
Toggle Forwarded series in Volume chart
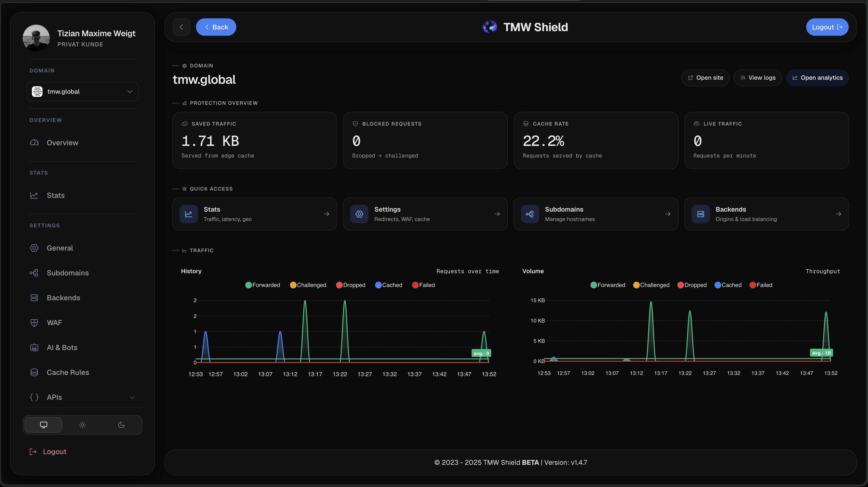click(608, 285)
